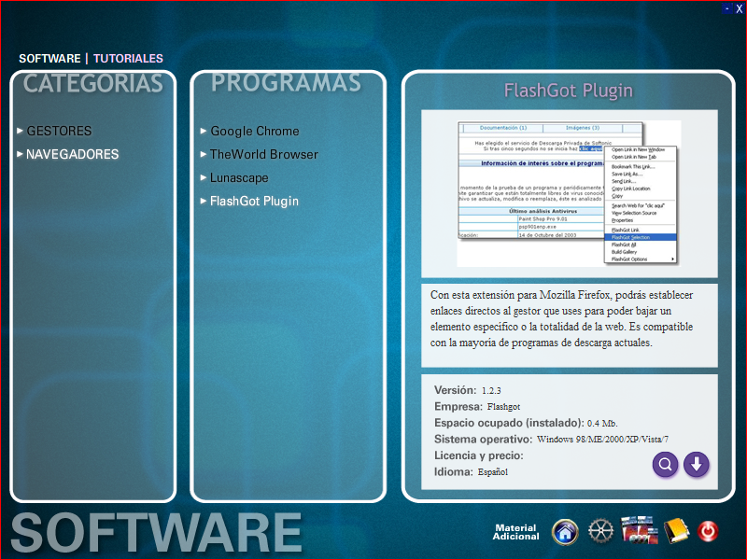This screenshot has height=560, width=747.
Task: Click the Material Adicional label
Action: tap(516, 532)
